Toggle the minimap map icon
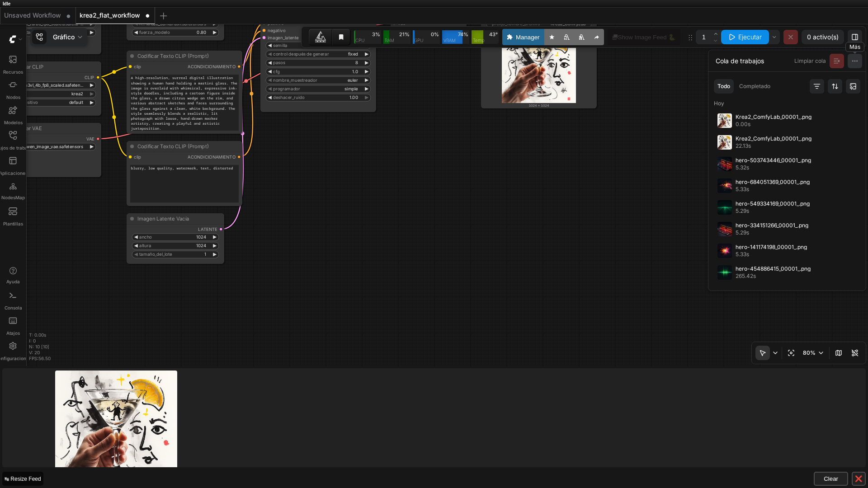The image size is (868, 488). 838,353
